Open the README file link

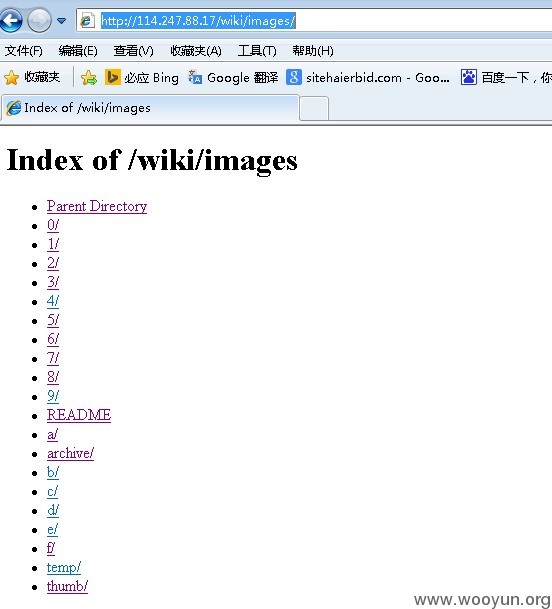pyautogui.click(x=79, y=415)
